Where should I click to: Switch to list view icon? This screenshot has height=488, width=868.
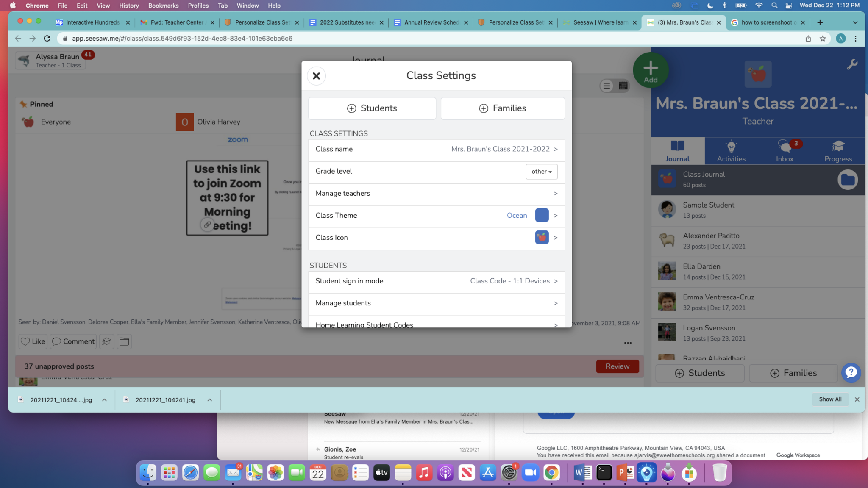[606, 86]
